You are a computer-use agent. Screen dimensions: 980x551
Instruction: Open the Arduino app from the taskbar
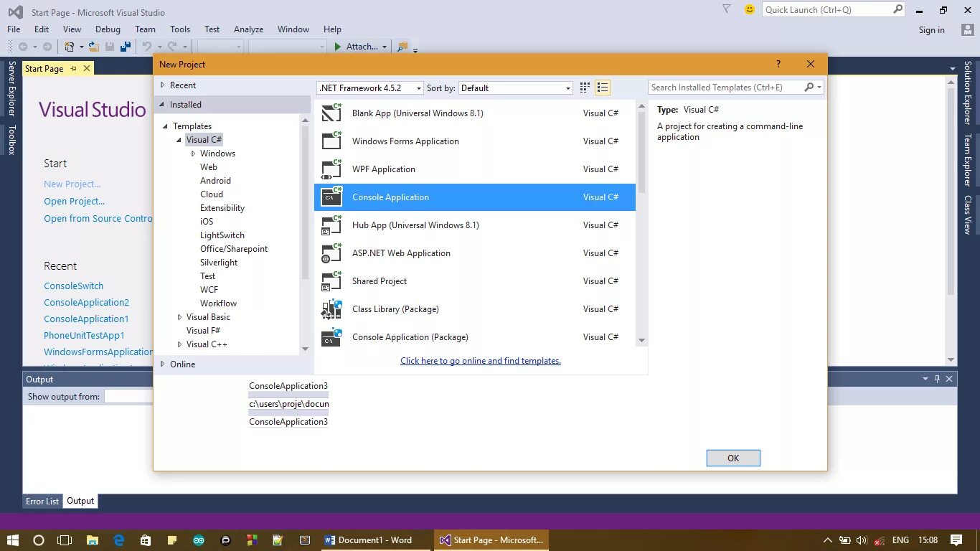point(199,540)
